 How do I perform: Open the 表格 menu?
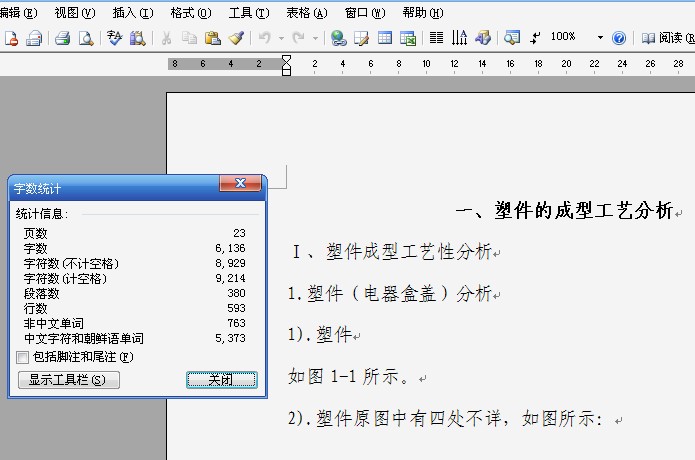click(307, 13)
